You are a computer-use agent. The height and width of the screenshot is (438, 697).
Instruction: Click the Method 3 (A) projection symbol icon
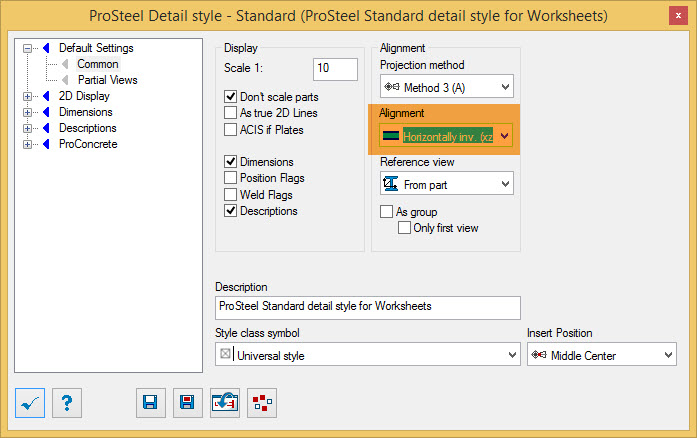[392, 87]
